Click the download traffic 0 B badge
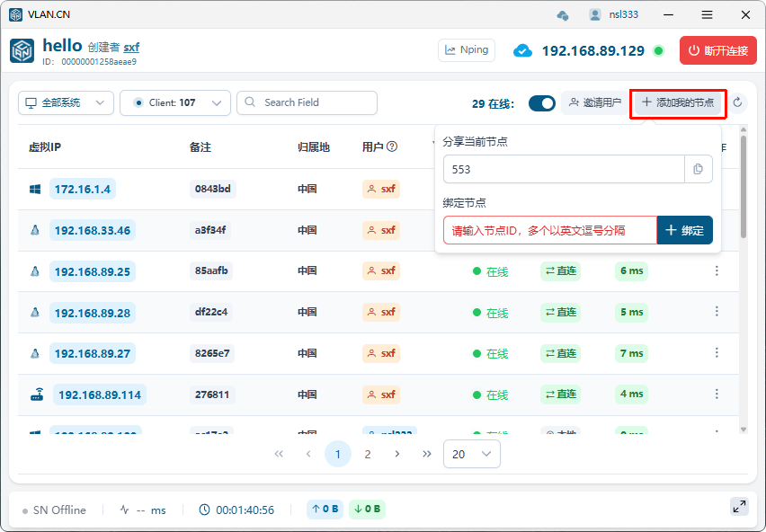Screen dimensions: 766x532 [367, 509]
